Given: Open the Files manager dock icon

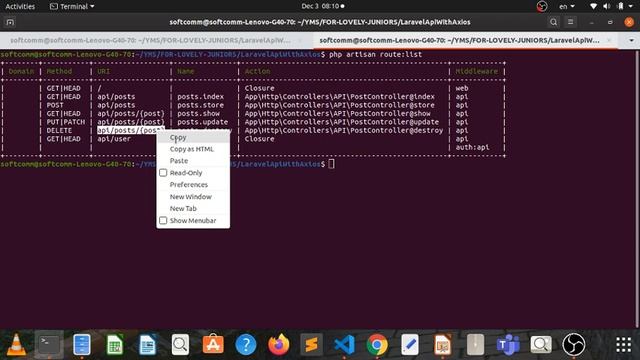Looking at the screenshot, I should (82, 345).
